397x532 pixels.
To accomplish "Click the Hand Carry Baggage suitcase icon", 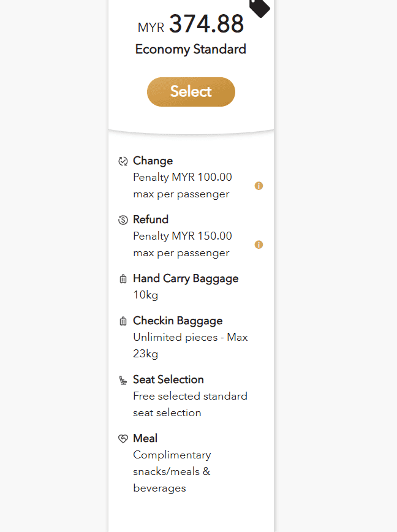I will point(123,279).
